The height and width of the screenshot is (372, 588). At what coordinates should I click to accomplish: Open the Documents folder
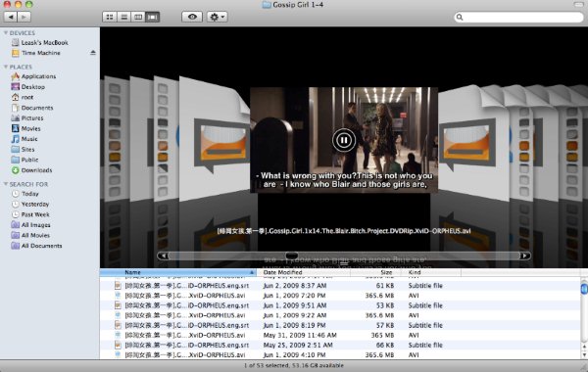click(32, 108)
